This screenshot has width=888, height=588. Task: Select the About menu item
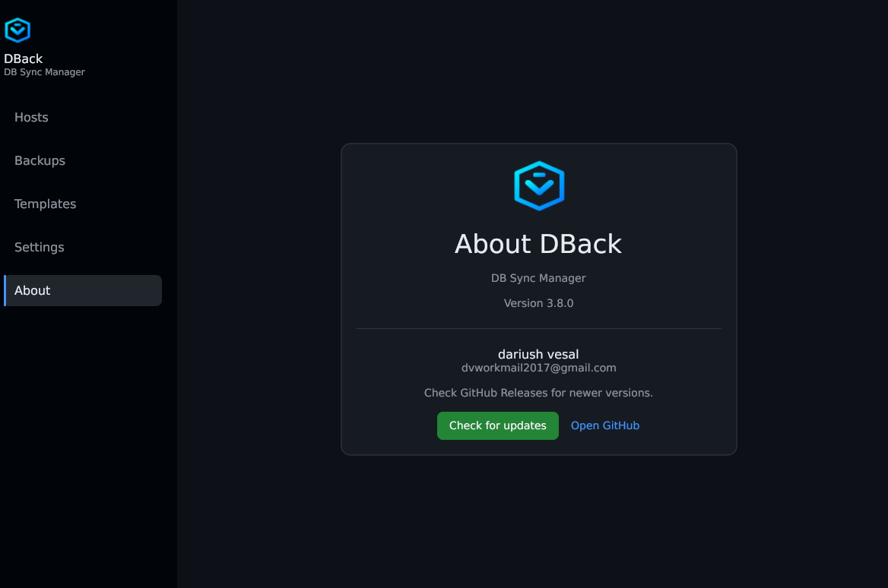(83, 290)
